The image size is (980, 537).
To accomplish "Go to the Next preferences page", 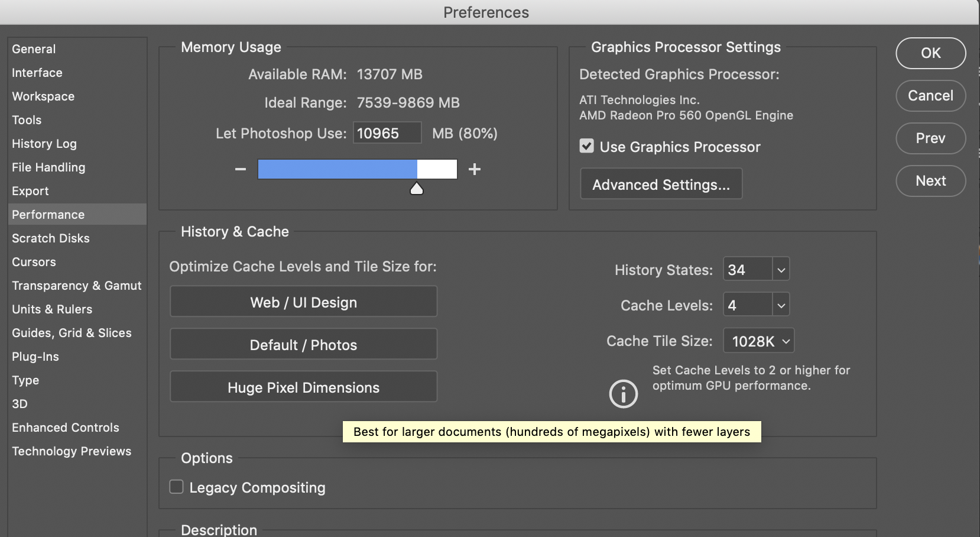I will pos(930,181).
